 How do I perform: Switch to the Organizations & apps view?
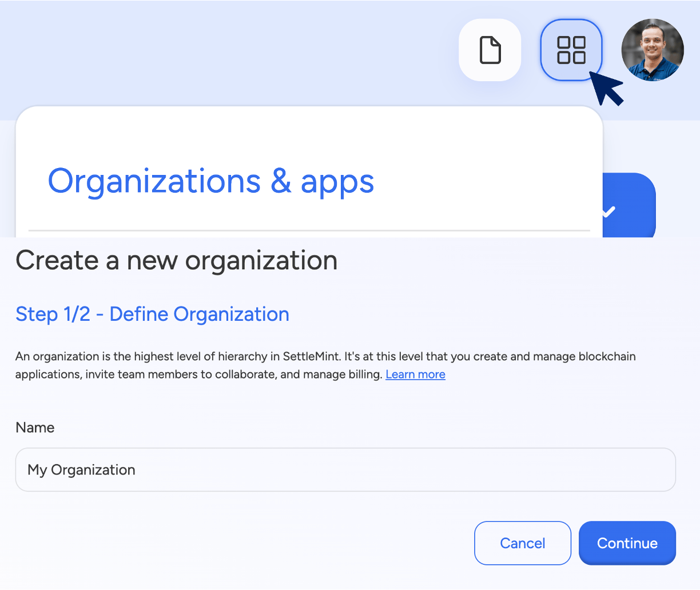click(211, 181)
